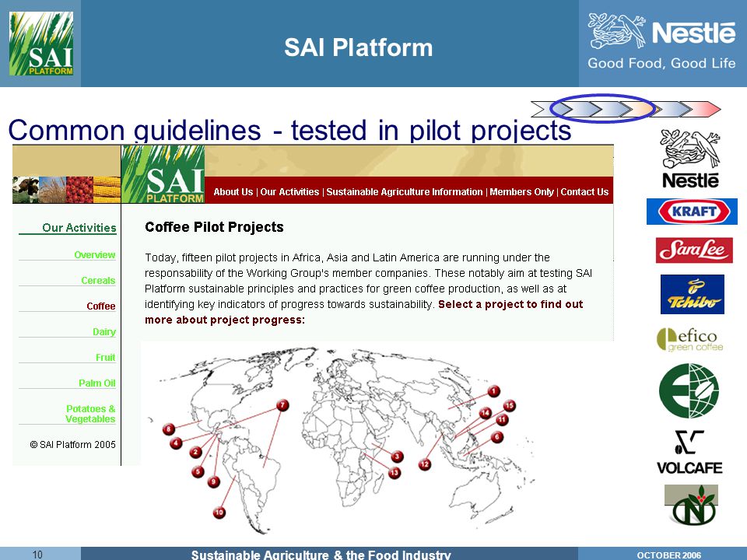The height and width of the screenshot is (560, 747).
Task: Open the Potatoes & Vegetables sidebar link
Action: coord(90,414)
